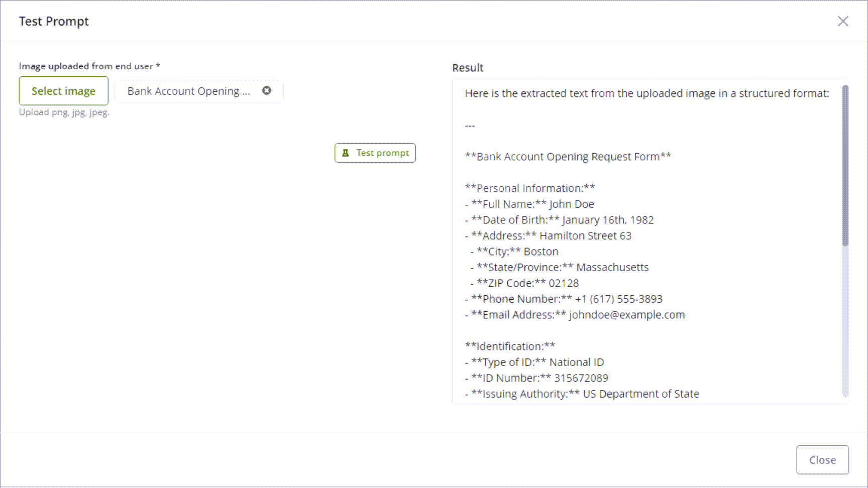868x488 pixels.
Task: Click the 'Phone Number: +1 (617) 555-3893' line
Action: pos(564,299)
